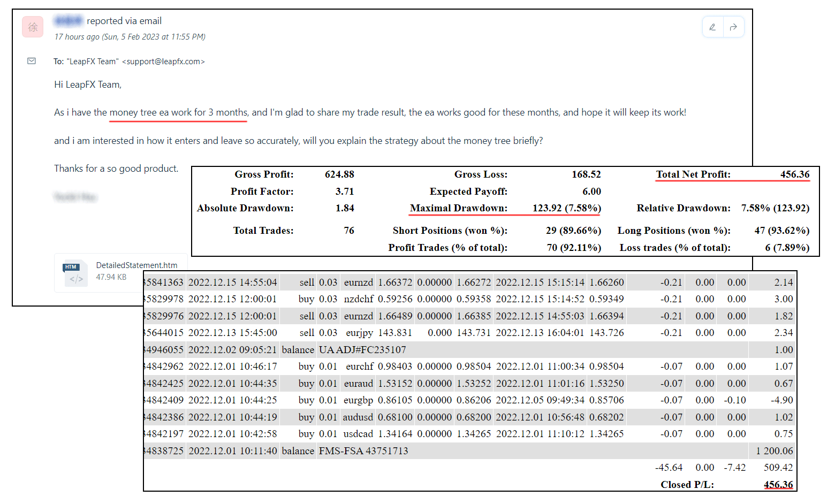Click the nzdchf buy trade row
Image resolution: width=835 pixels, height=504 pixels.
tap(358, 299)
